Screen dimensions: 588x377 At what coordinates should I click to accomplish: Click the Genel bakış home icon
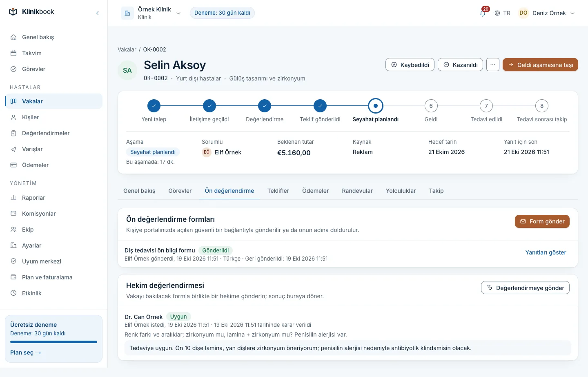[13, 37]
